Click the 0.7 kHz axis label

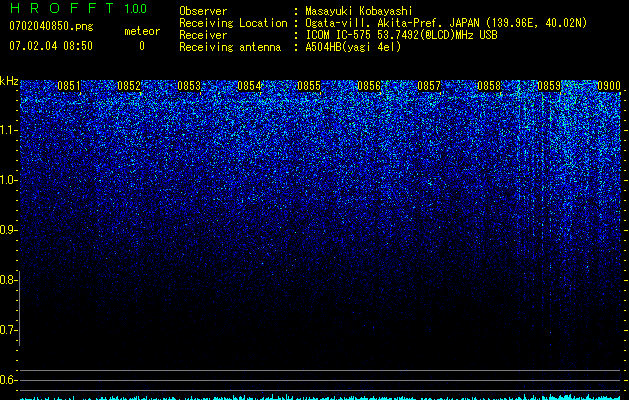[x=8, y=330]
